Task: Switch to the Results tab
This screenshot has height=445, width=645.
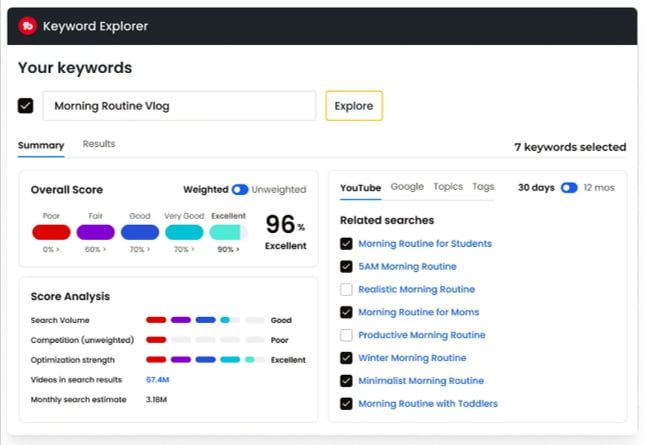Action: pyautogui.click(x=99, y=144)
